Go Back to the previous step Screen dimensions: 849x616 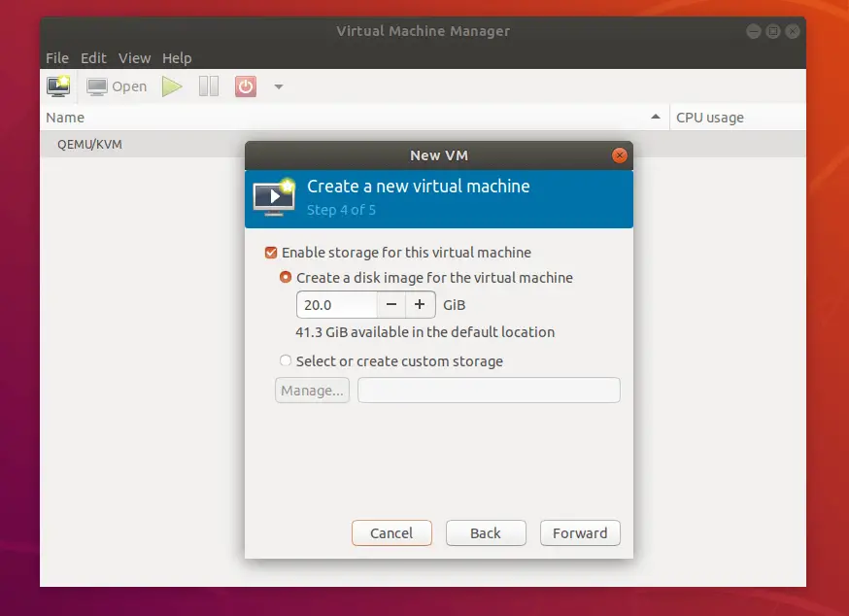click(486, 533)
